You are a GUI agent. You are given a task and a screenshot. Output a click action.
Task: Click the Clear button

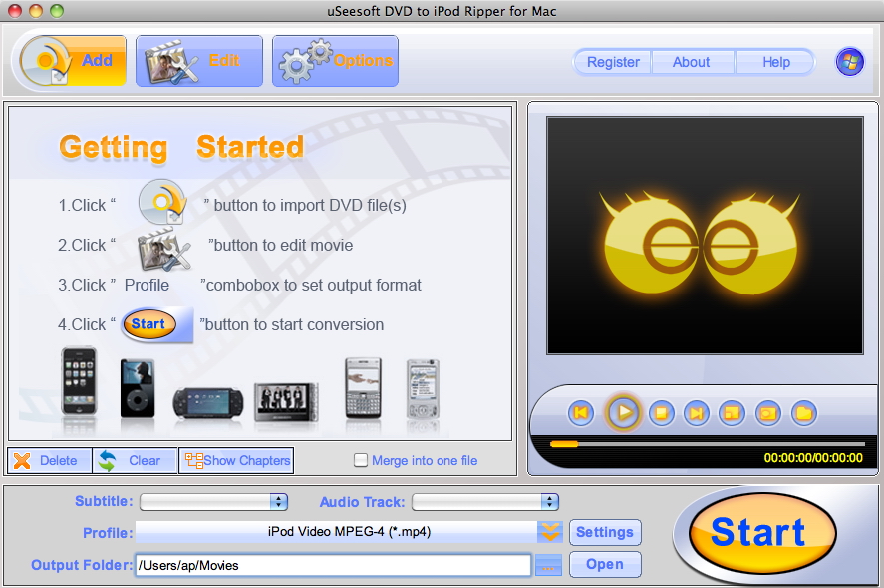coord(135,460)
